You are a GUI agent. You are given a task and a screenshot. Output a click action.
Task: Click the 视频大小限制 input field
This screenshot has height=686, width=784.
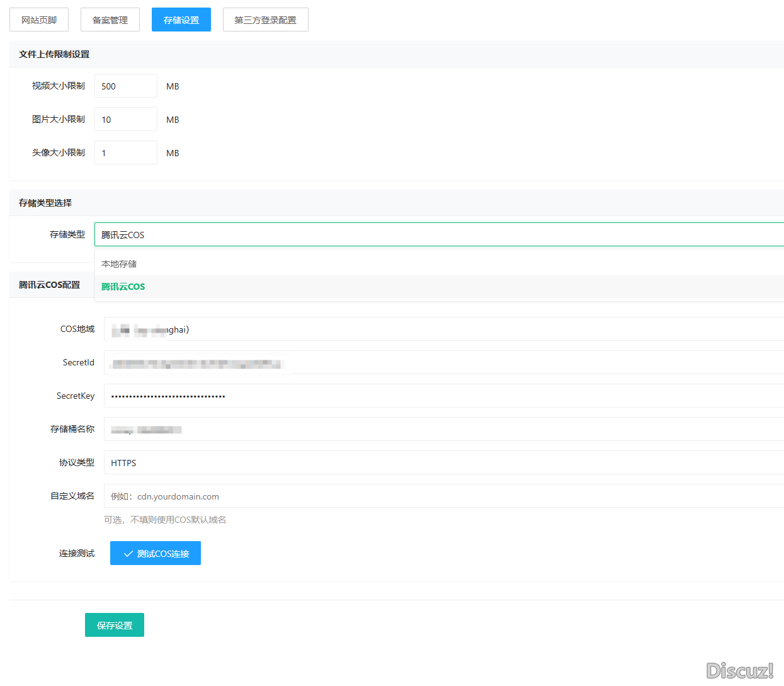tap(126, 86)
